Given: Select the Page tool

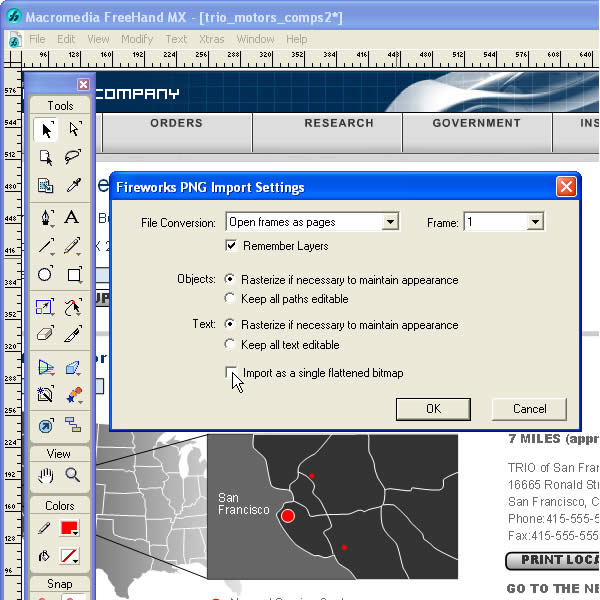Looking at the screenshot, I should tap(46, 157).
